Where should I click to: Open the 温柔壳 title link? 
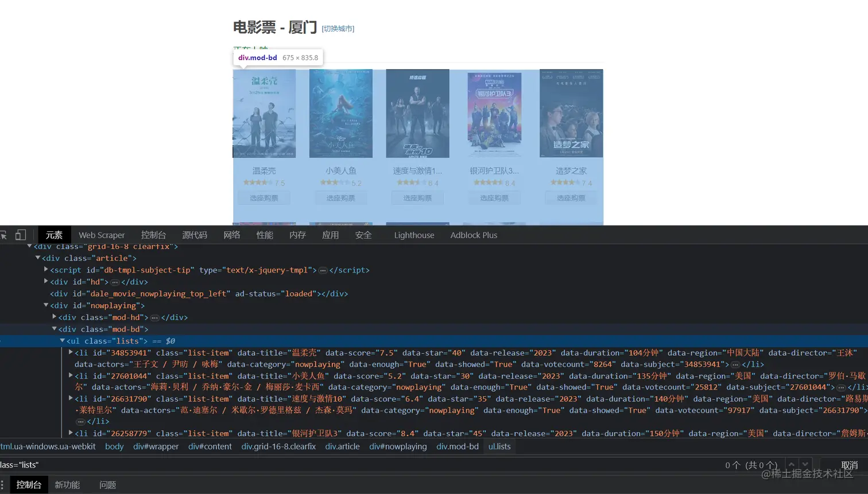[264, 171]
